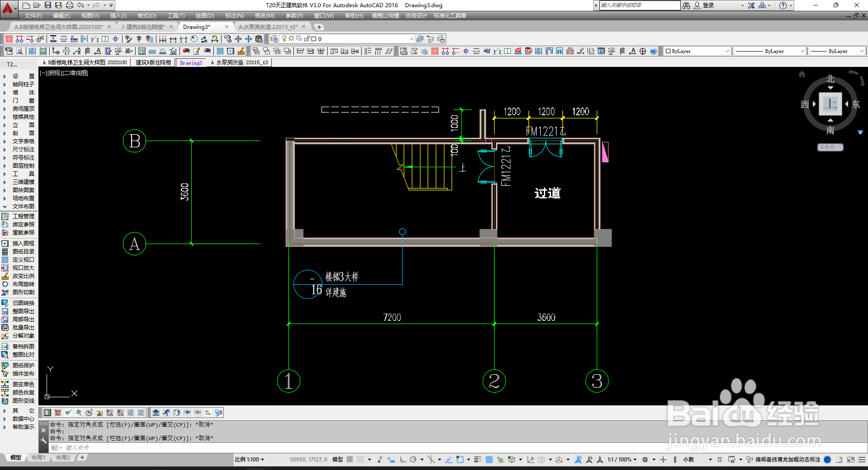Open the 修改(M) menu
The height and width of the screenshot is (470, 868).
pos(264,16)
